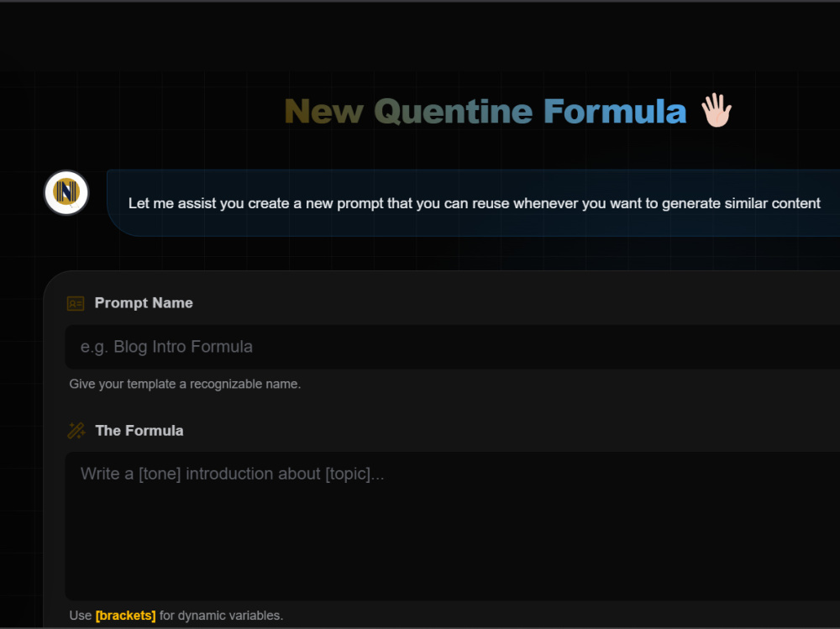Viewport: 840px width, 629px height.
Task: Click 'Give your template a recognizable name.' hint
Action: 185,384
